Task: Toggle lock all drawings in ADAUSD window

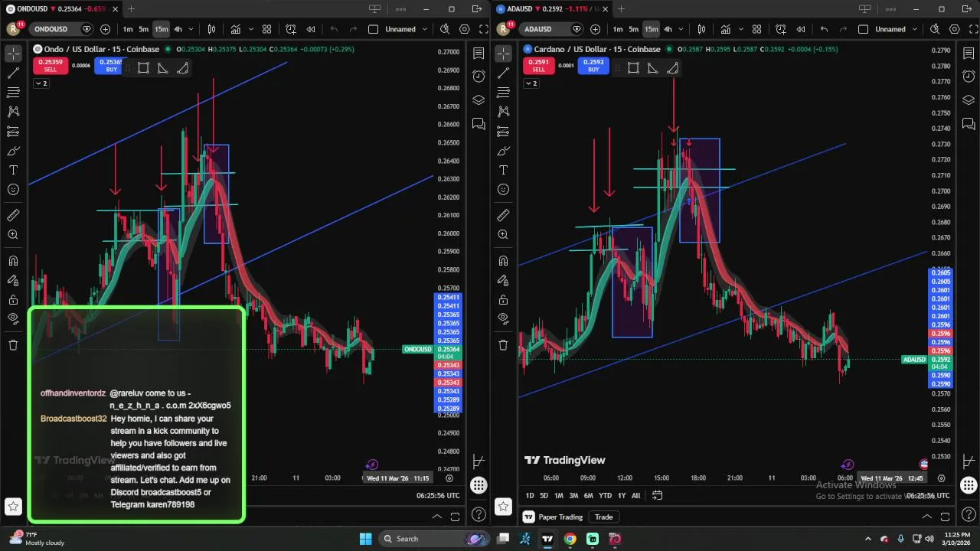Action: tap(503, 299)
